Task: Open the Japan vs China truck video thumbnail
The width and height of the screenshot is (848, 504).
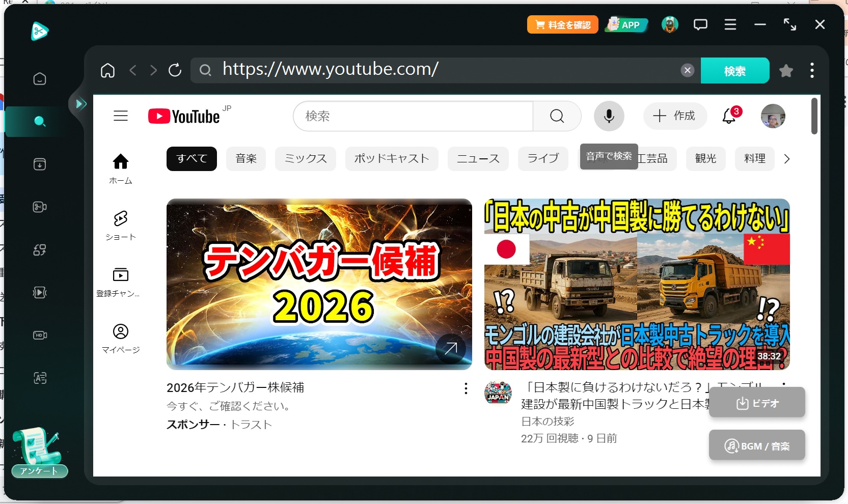Action: coord(637,284)
